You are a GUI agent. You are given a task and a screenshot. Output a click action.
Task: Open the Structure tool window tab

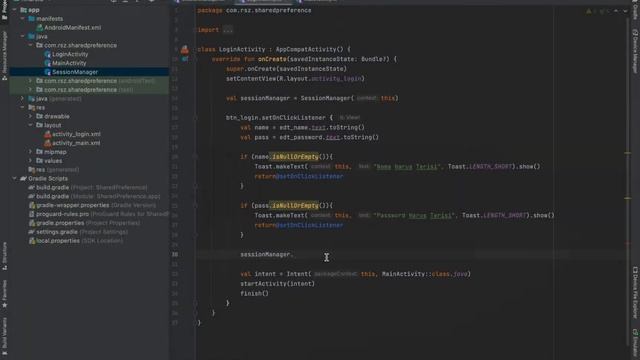[x=4, y=256]
